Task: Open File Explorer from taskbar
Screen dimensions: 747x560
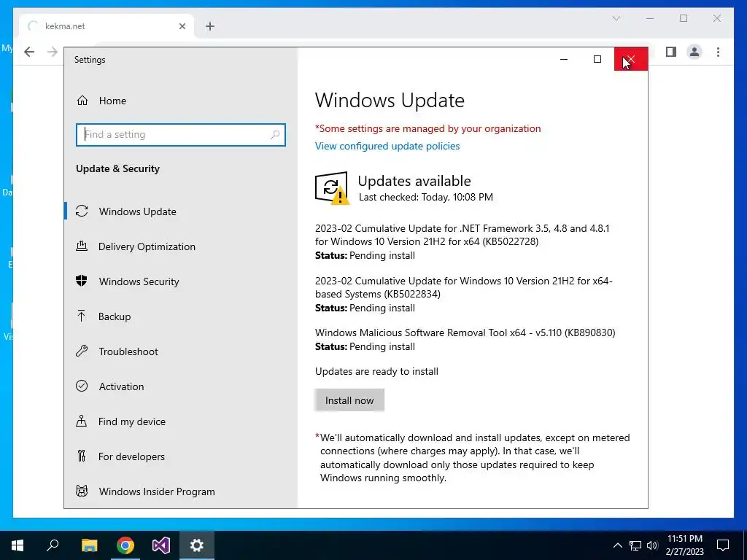Action: click(x=89, y=545)
